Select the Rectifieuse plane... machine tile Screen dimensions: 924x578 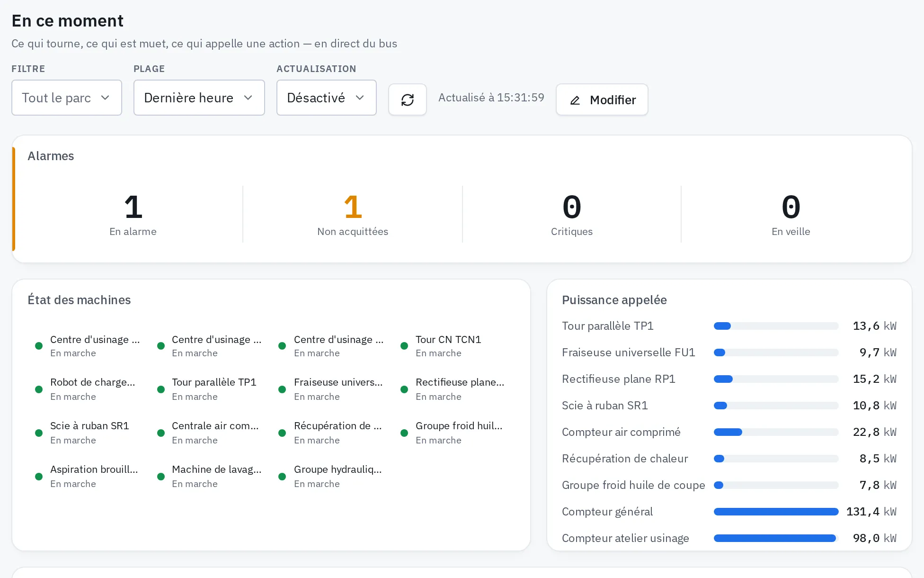coord(454,389)
